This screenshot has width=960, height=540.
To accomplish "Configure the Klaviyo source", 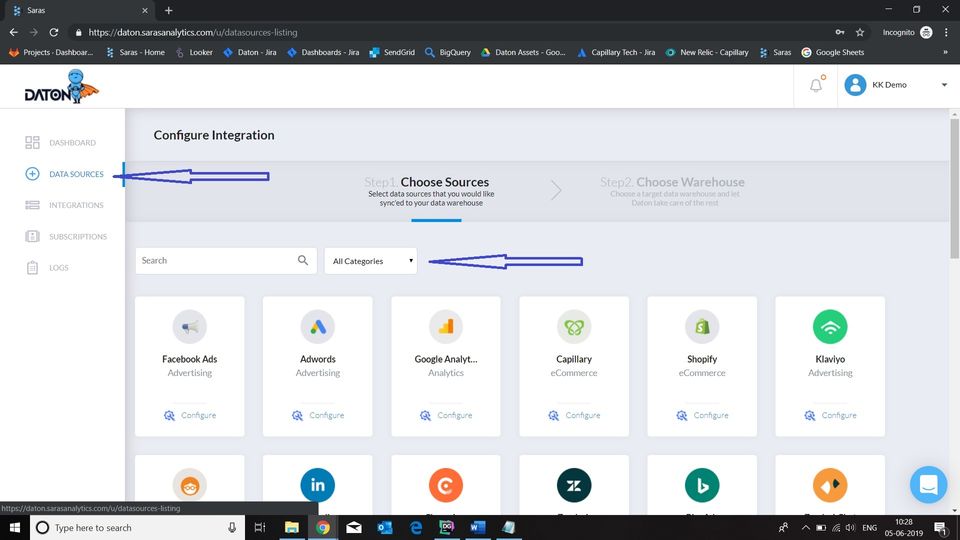I will (830, 415).
